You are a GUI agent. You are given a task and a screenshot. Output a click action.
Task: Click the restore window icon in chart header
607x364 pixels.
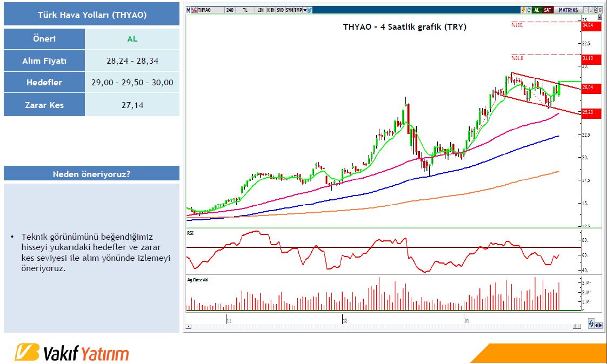[597, 10]
